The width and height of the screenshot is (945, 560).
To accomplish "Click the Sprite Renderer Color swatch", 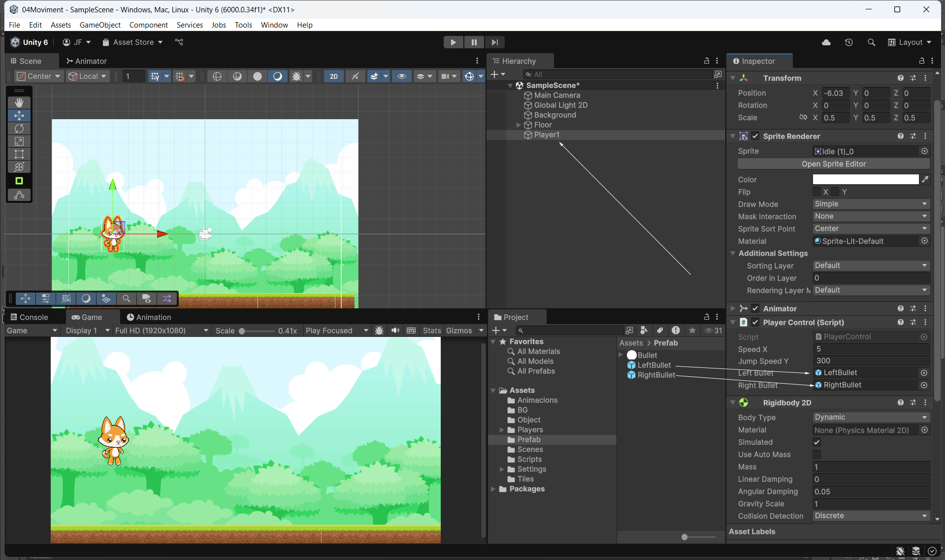I will coord(865,180).
